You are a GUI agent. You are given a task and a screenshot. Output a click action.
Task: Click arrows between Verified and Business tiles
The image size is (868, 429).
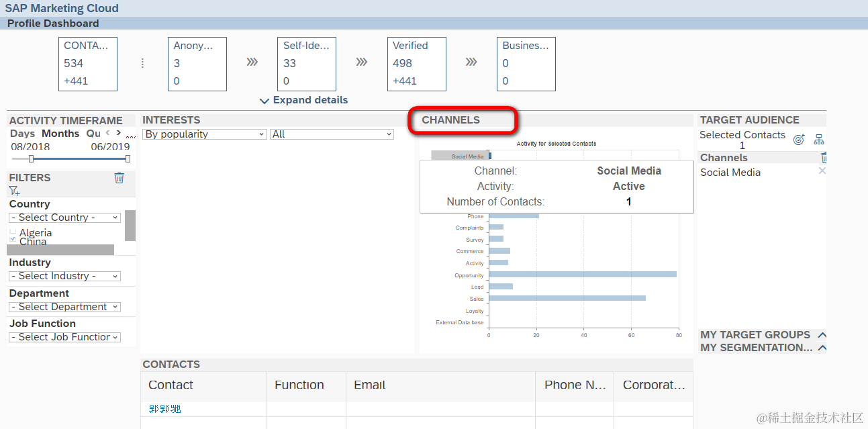click(x=471, y=62)
